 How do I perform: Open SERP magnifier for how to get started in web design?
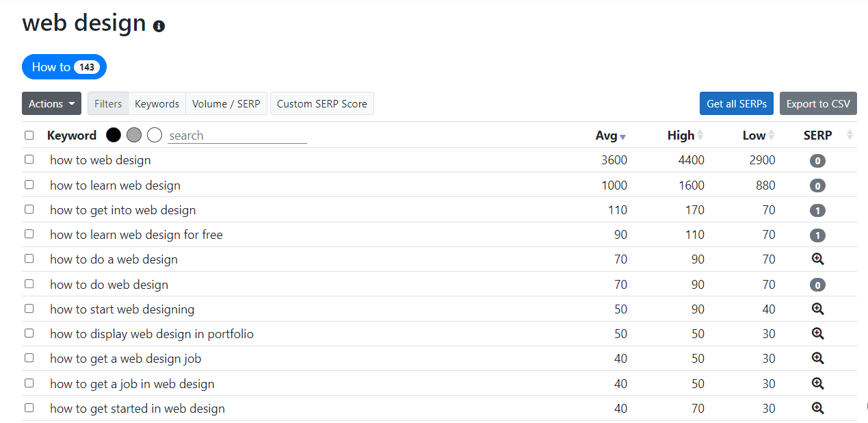(817, 408)
